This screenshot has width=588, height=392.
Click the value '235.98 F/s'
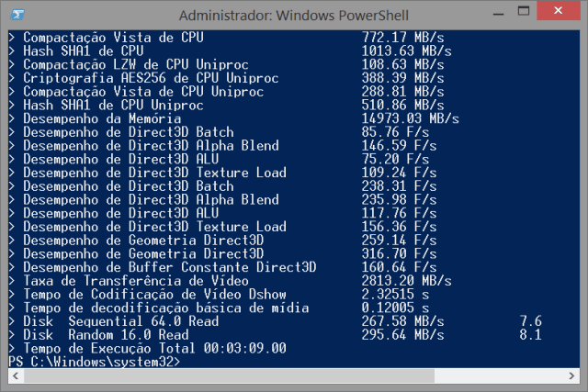coord(399,199)
